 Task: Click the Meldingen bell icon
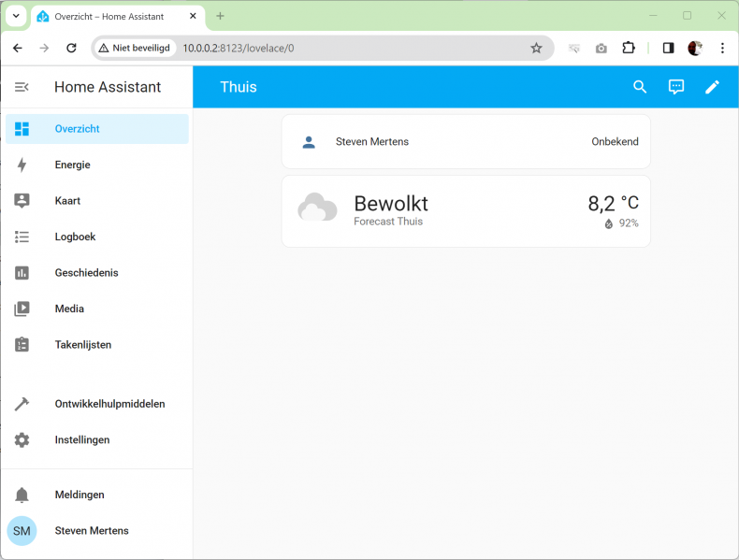pos(22,495)
